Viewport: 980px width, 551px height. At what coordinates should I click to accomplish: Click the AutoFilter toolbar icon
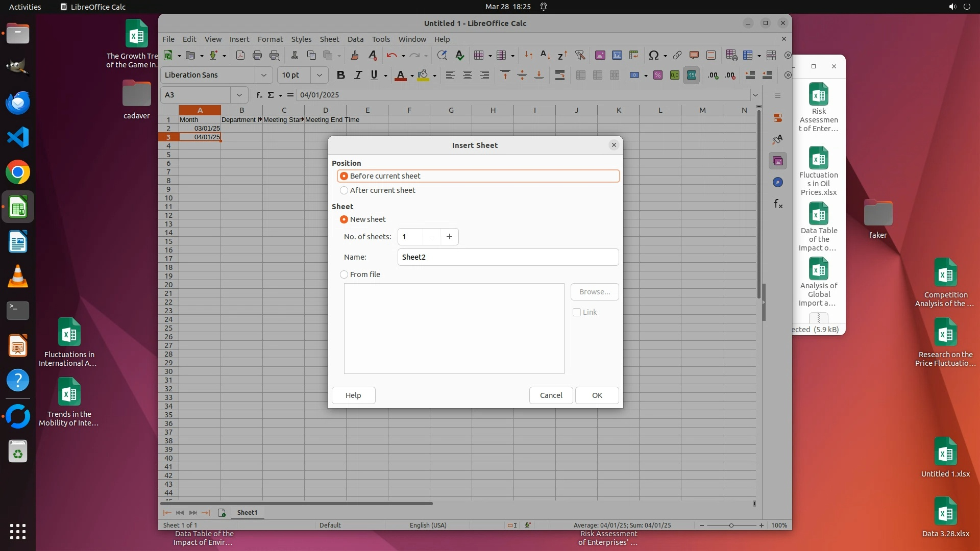coord(580,55)
